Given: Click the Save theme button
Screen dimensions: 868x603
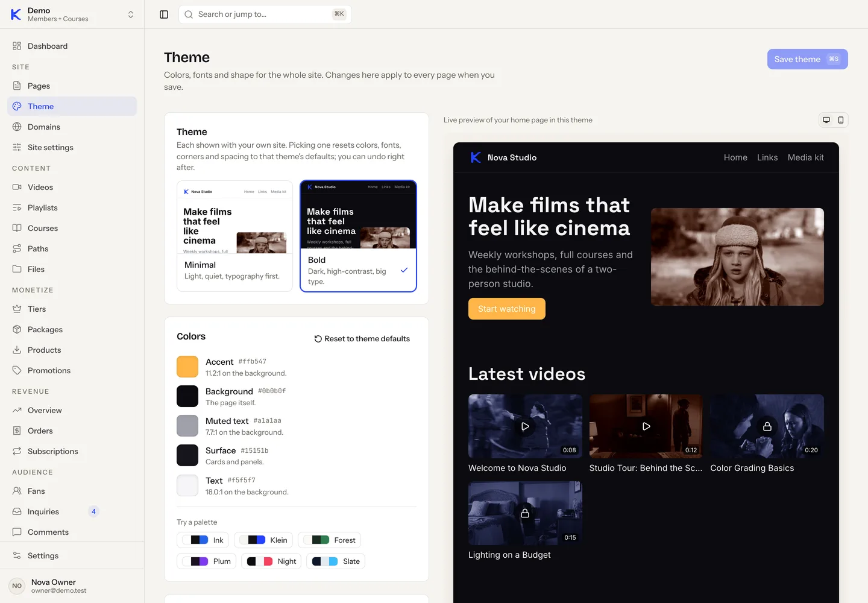Looking at the screenshot, I should point(807,59).
